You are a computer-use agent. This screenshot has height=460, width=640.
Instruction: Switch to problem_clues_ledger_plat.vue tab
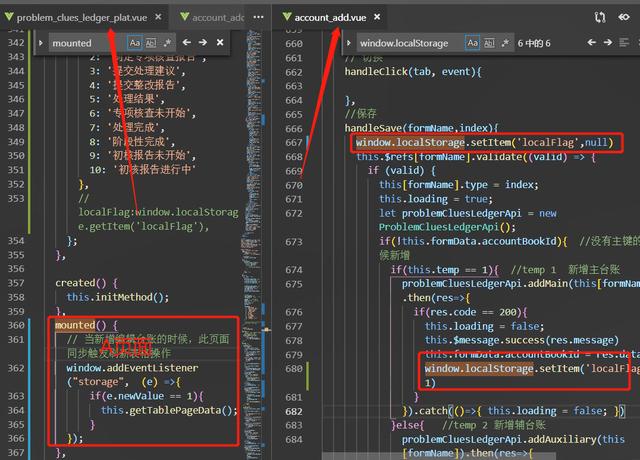[82, 18]
